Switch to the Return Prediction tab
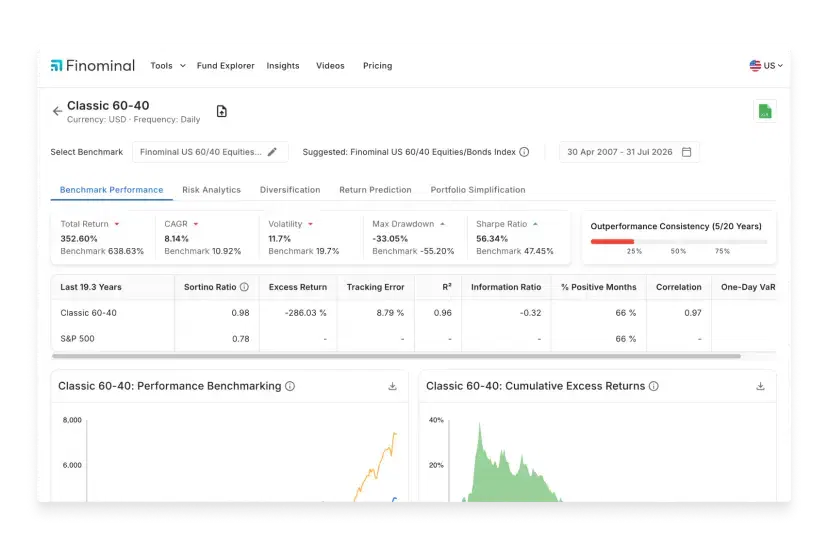This screenshot has width=828, height=546. click(x=375, y=190)
